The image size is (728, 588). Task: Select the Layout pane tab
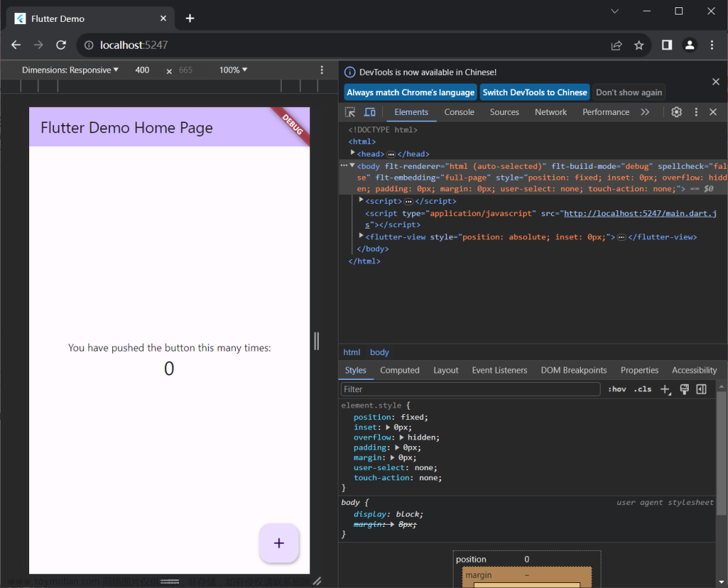tap(446, 370)
